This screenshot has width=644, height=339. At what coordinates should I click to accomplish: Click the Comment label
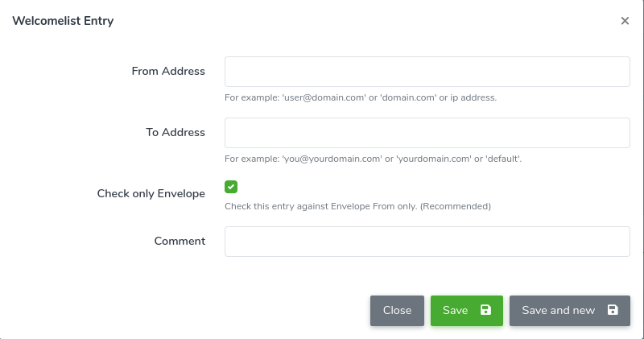180,241
